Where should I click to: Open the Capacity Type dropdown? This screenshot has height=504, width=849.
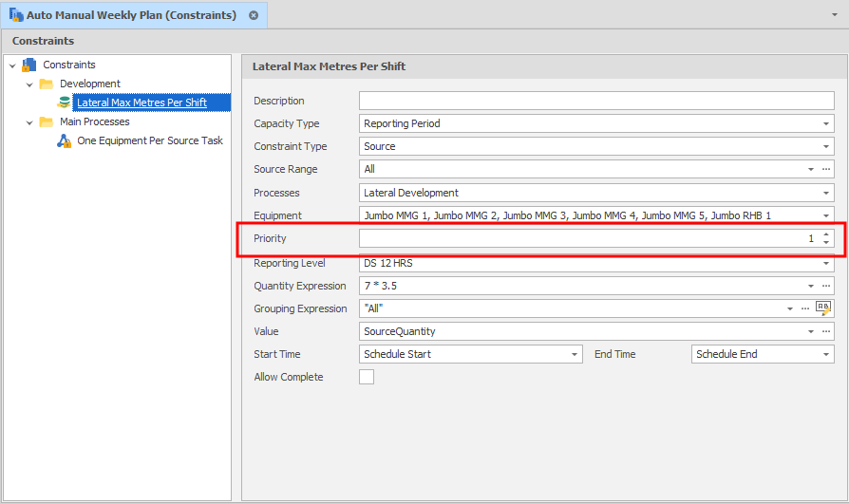(x=826, y=123)
